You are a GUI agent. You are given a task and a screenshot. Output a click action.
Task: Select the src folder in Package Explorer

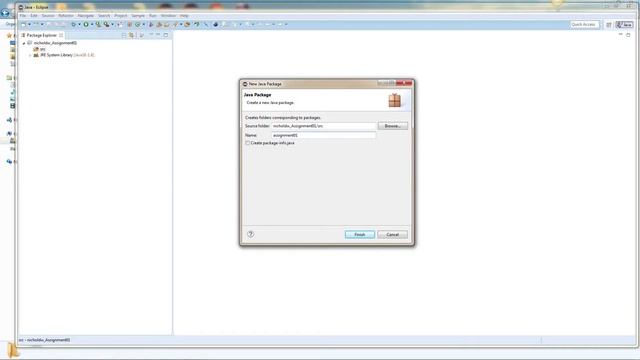pos(42,49)
